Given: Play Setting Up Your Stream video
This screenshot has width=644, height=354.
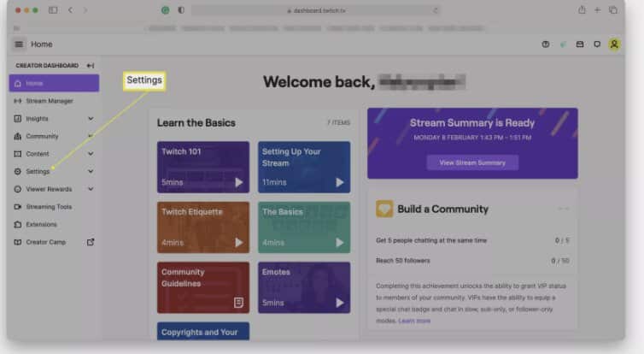Looking at the screenshot, I should coord(340,182).
